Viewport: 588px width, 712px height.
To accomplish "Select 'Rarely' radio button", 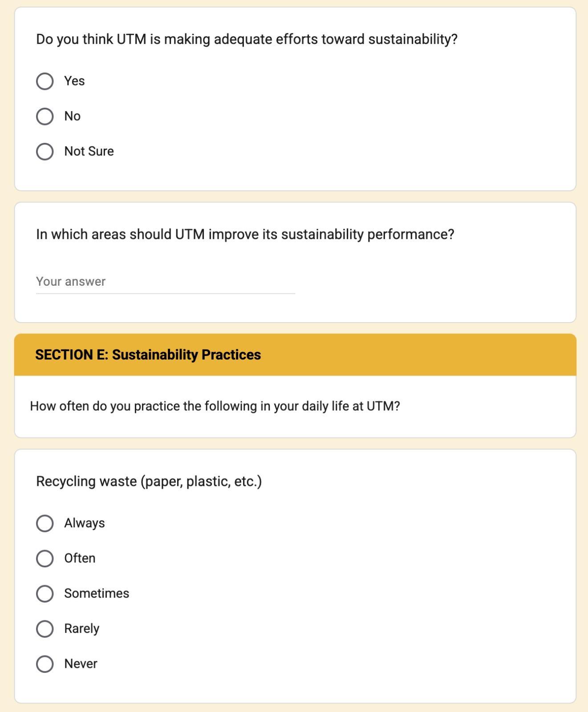I will [x=45, y=629].
